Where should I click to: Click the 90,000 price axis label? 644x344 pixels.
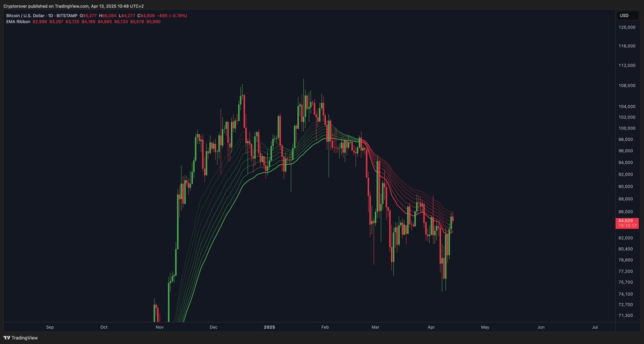(x=626, y=187)
